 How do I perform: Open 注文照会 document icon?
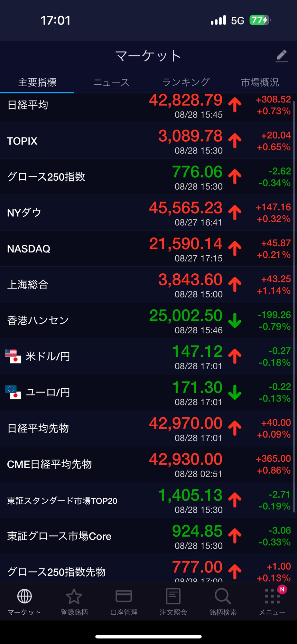pyautogui.click(x=173, y=596)
